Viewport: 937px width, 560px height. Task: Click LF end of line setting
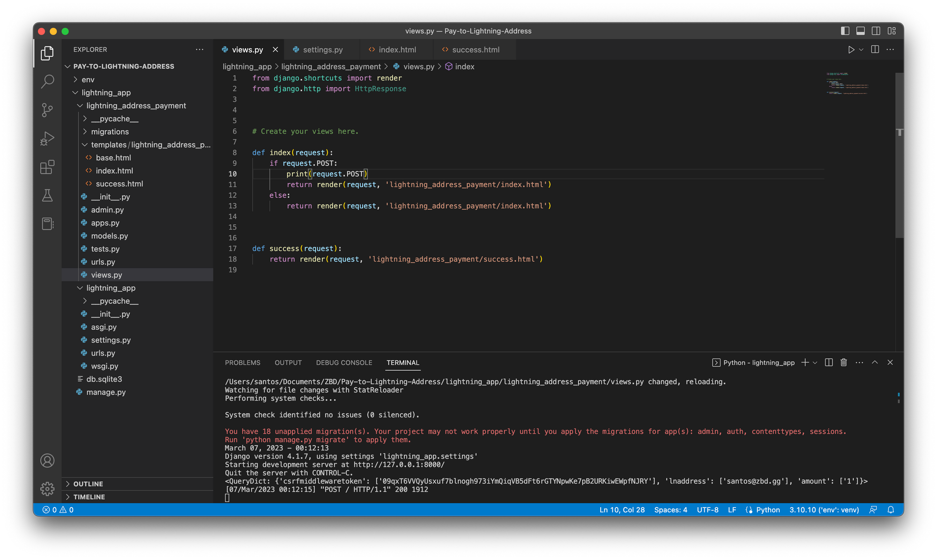(732, 510)
